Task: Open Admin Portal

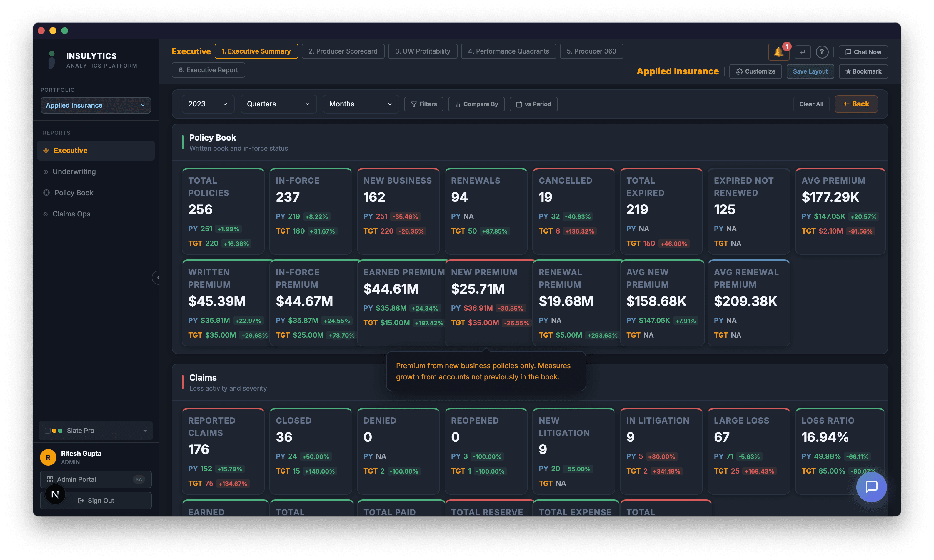Action: (96, 479)
